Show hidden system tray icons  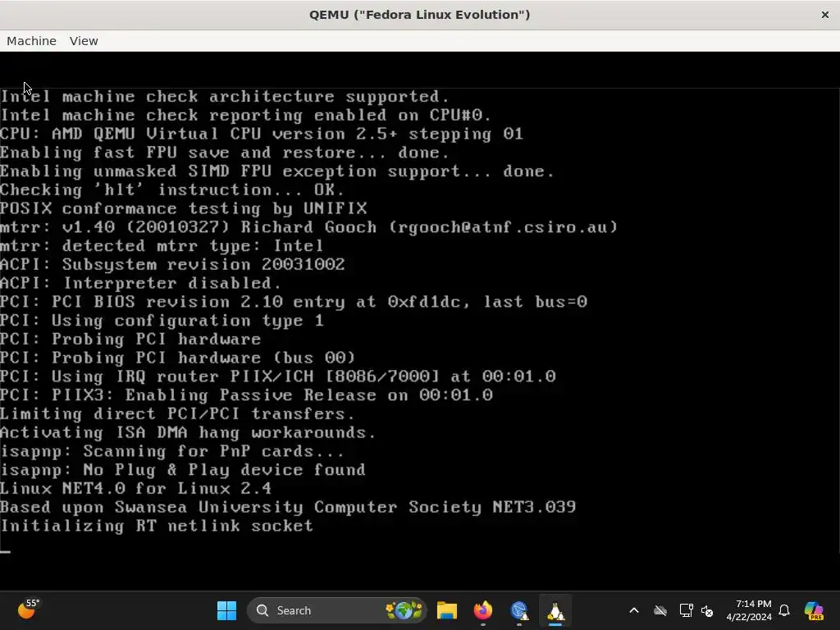click(x=634, y=610)
